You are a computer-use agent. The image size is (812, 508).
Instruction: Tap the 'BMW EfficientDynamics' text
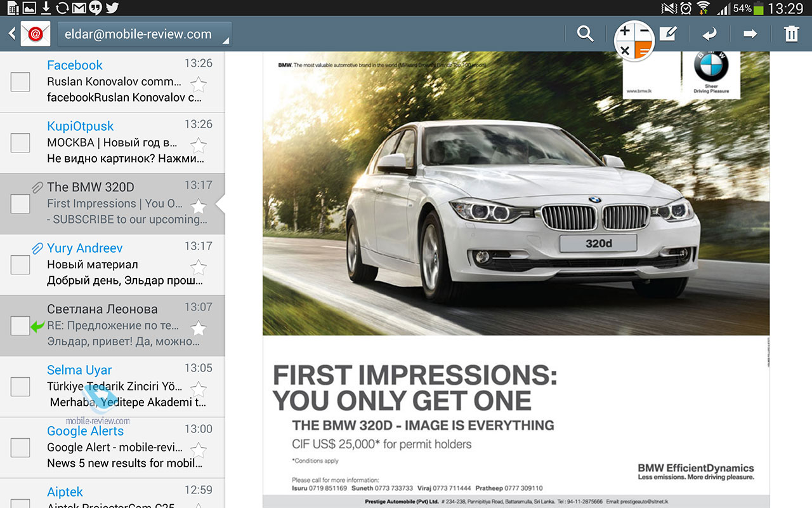coord(696,468)
